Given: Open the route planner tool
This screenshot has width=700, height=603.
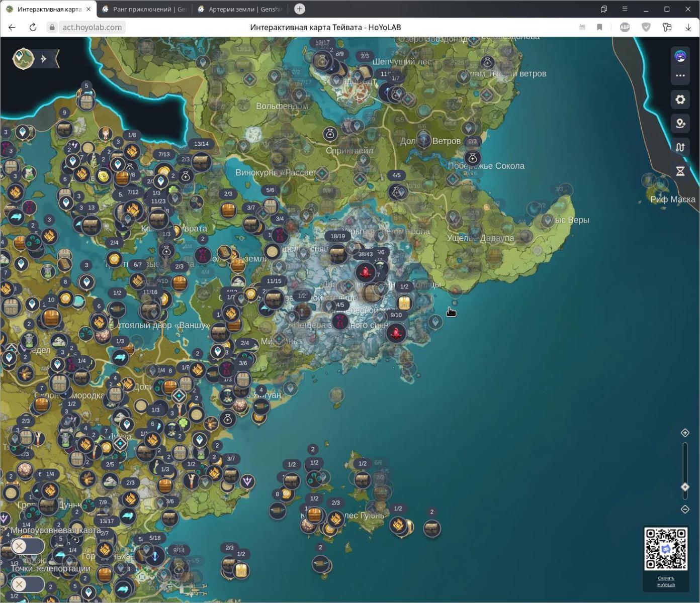Looking at the screenshot, I should click(680, 147).
